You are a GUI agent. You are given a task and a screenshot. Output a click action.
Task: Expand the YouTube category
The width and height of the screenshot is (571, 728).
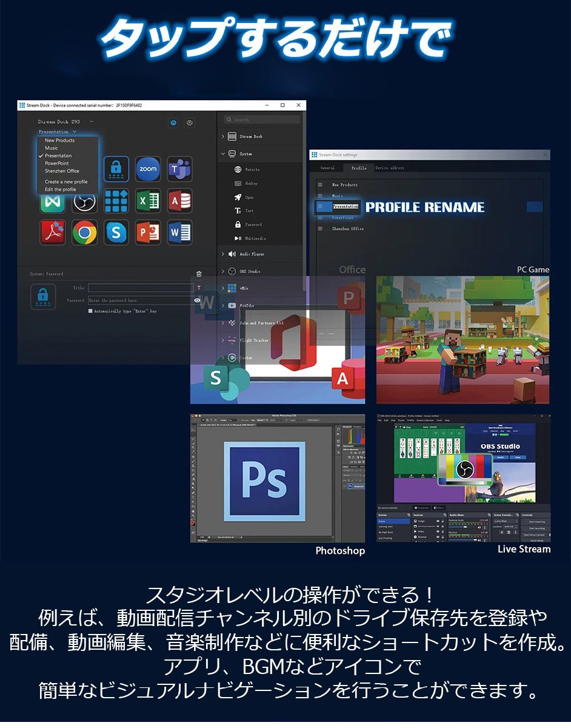coord(223,306)
